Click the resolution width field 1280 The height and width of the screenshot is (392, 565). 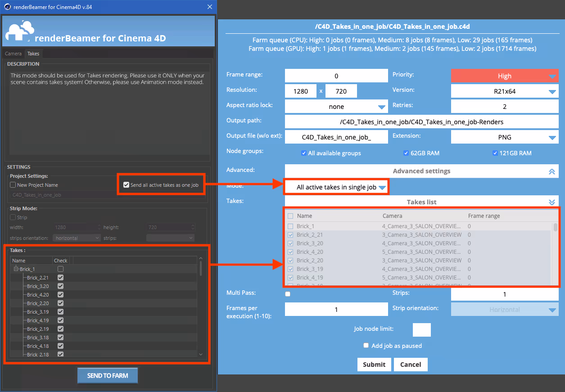point(301,91)
